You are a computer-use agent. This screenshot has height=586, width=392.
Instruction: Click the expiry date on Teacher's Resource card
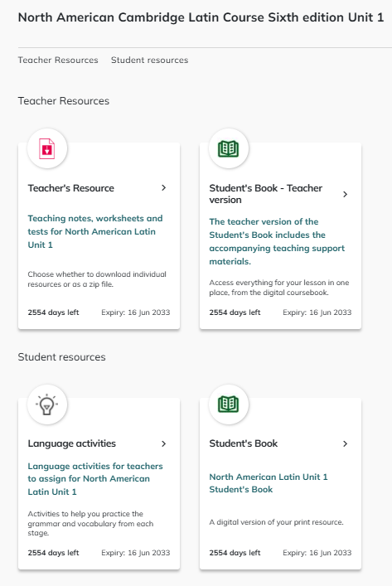(136, 312)
